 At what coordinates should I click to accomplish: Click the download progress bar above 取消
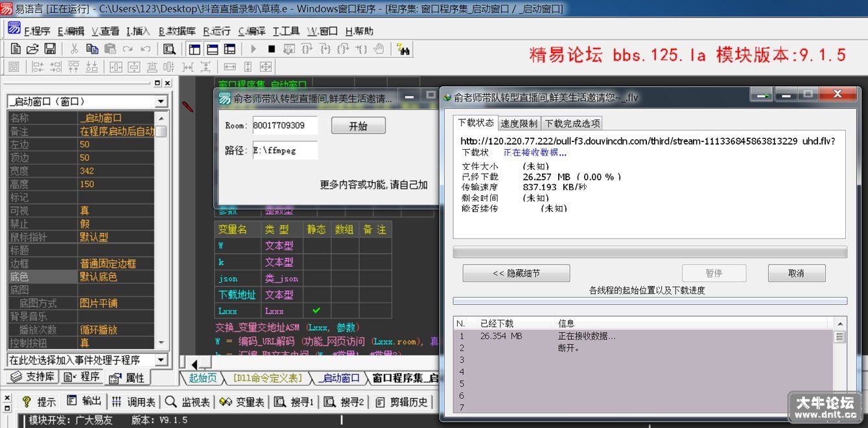[x=650, y=252]
